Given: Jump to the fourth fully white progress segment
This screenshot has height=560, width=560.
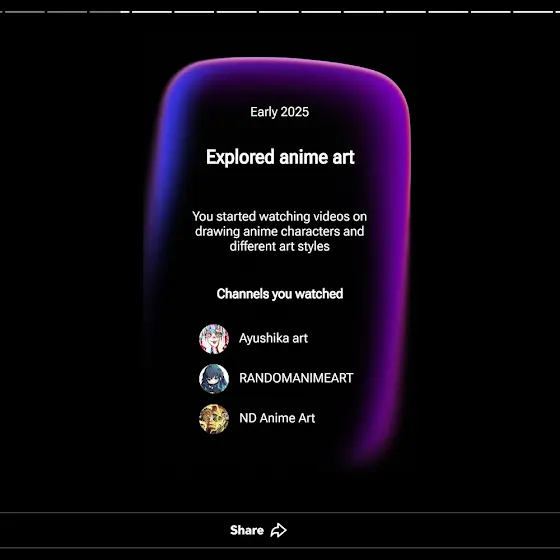Looking at the screenshot, I should [x=279, y=12].
